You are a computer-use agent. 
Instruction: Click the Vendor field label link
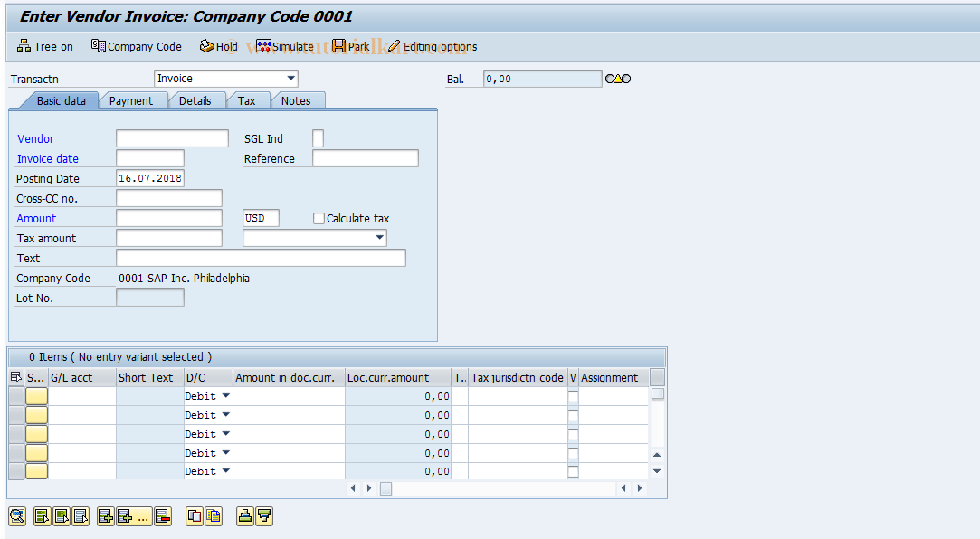pyautogui.click(x=35, y=138)
